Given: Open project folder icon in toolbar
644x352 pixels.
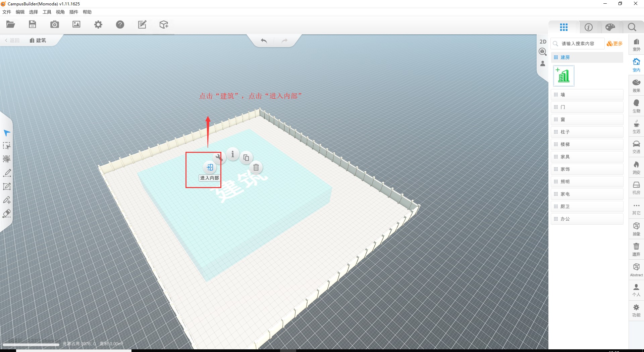Looking at the screenshot, I should (x=11, y=25).
